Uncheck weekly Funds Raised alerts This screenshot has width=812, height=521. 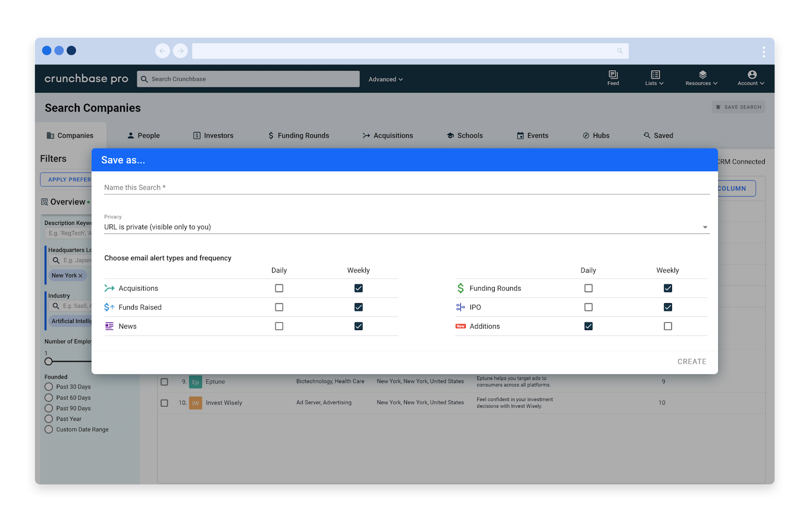[x=358, y=307]
